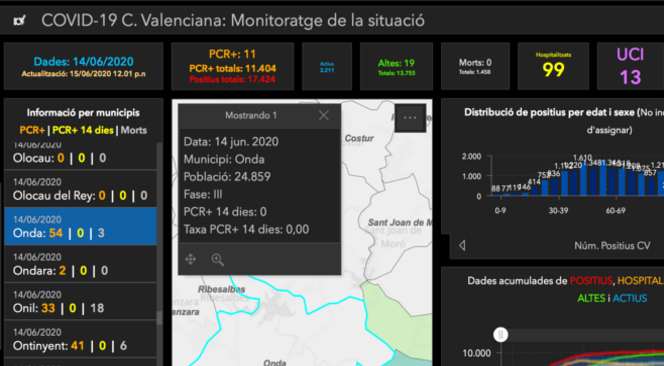664x366 pixels.
Task: Select the highlighted Onda list entry
Action: click(x=80, y=226)
